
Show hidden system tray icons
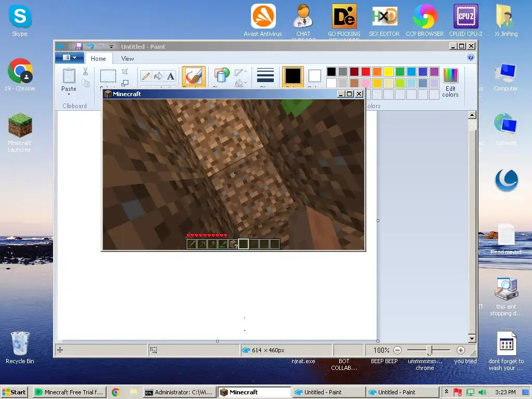[446, 392]
